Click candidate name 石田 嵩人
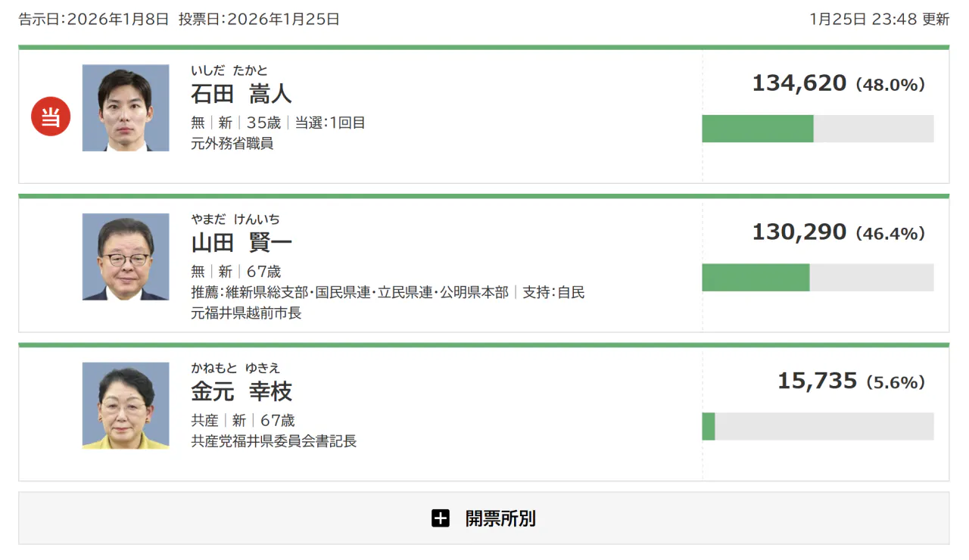 click(241, 94)
